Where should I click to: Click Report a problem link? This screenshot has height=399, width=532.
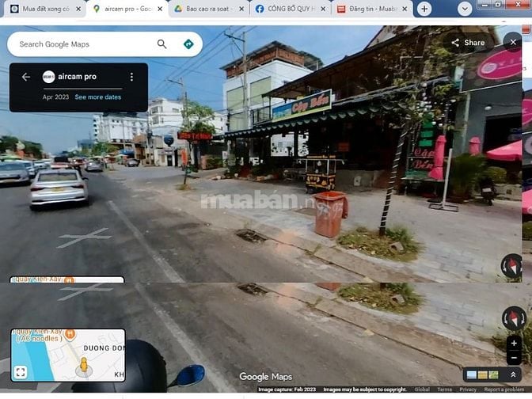point(504,389)
